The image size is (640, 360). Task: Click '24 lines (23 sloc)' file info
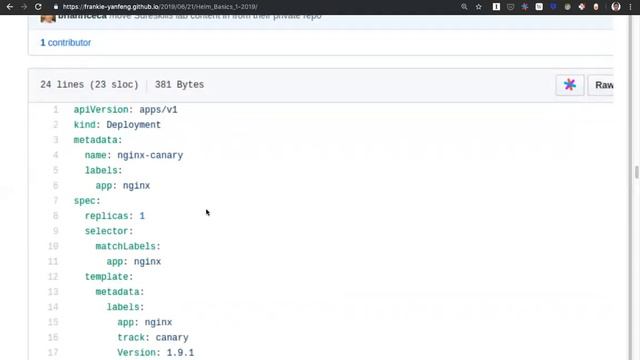(89, 84)
